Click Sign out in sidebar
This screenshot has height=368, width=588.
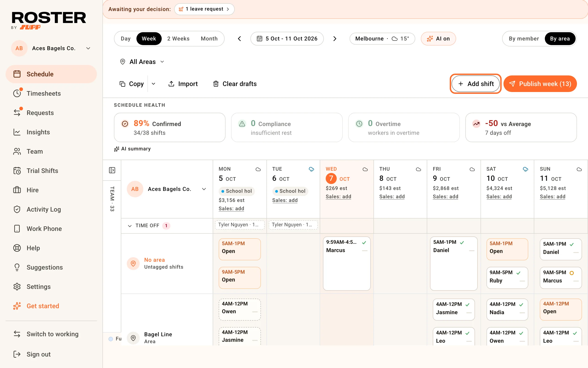pos(51,354)
